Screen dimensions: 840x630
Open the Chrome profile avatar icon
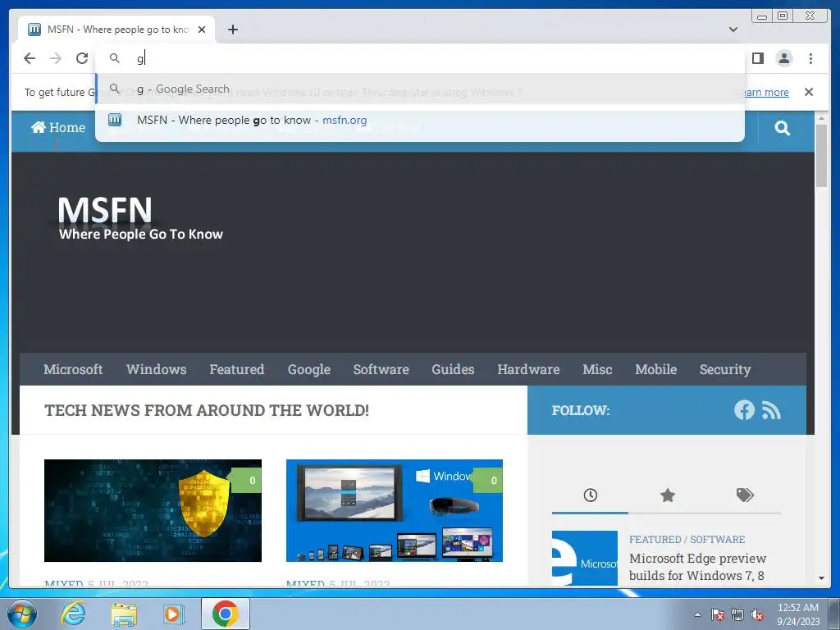click(x=783, y=58)
